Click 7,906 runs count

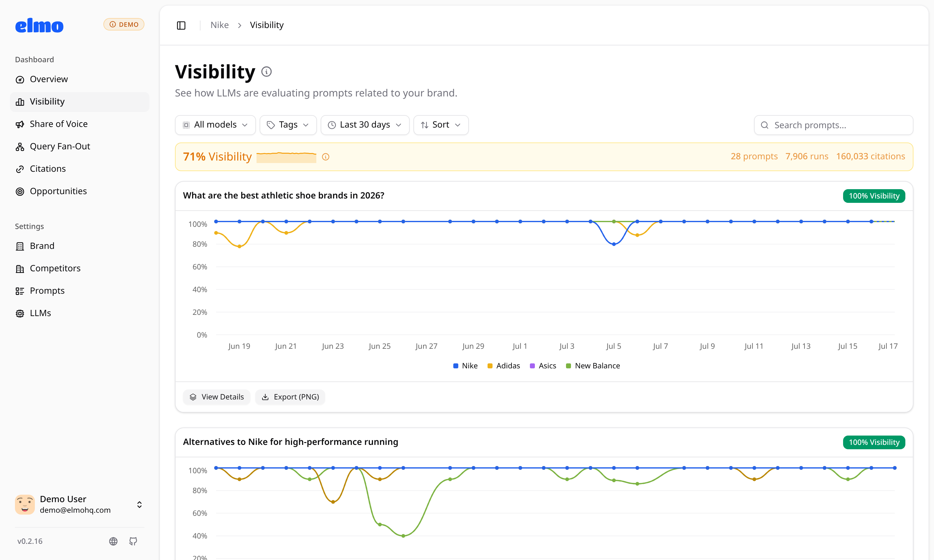[x=807, y=156]
